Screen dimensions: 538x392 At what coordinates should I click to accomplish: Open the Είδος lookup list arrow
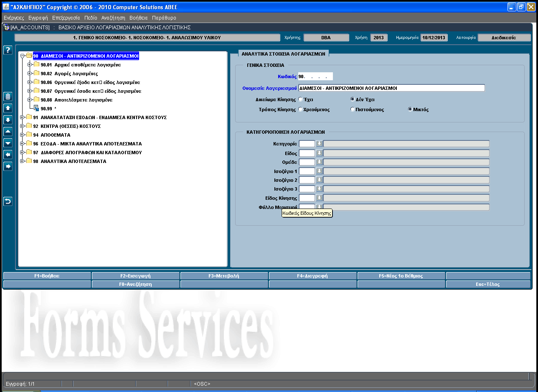[319, 153]
